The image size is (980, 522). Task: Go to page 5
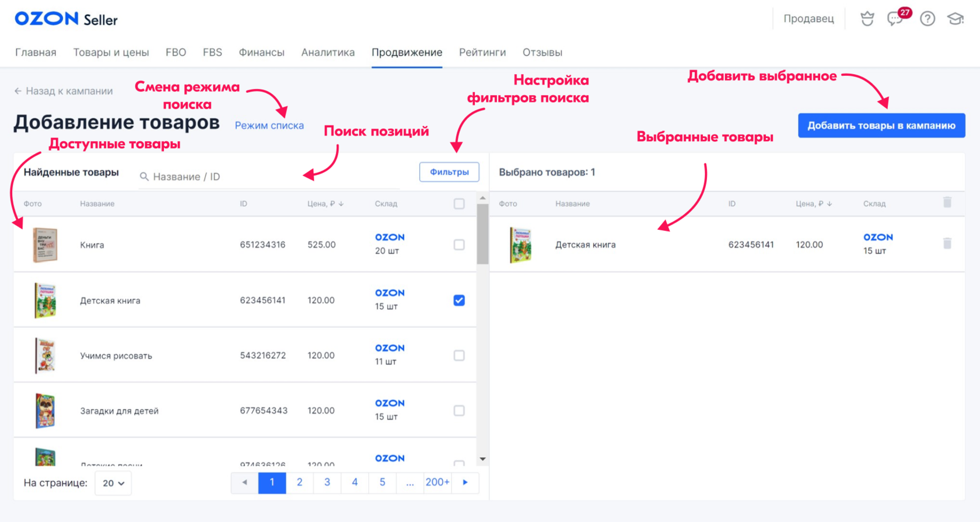382,482
